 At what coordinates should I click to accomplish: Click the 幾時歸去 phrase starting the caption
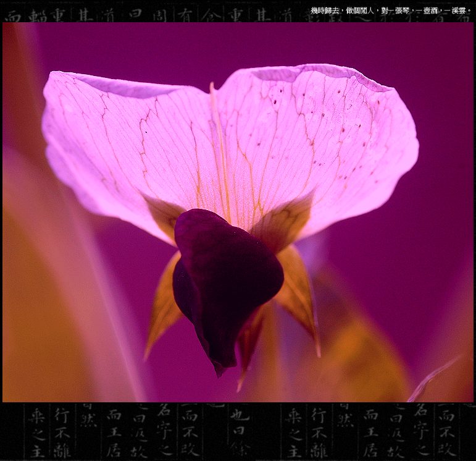pos(325,11)
